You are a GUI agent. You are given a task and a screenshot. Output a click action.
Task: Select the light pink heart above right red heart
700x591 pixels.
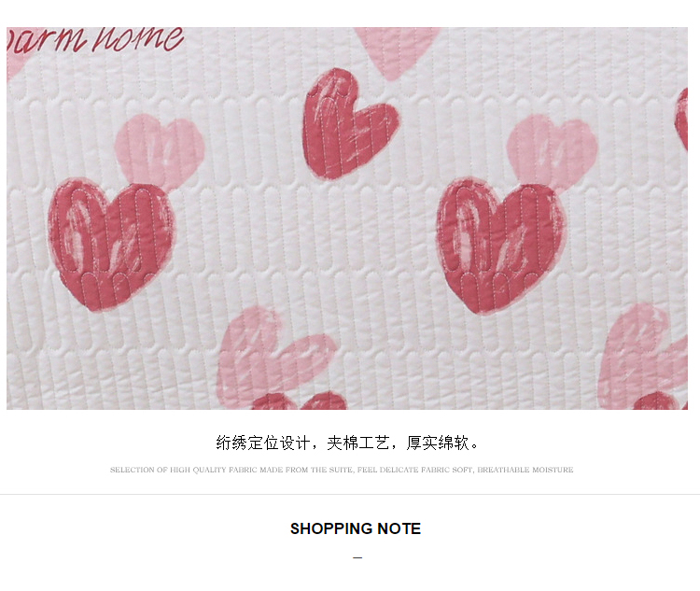553,150
